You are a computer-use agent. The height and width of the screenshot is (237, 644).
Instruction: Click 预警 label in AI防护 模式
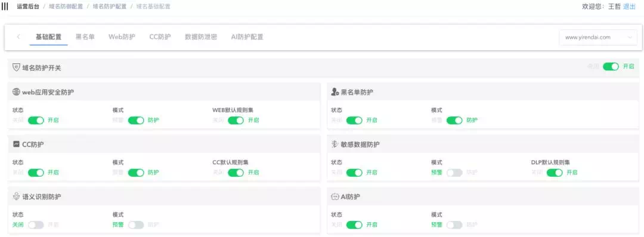coord(436,224)
